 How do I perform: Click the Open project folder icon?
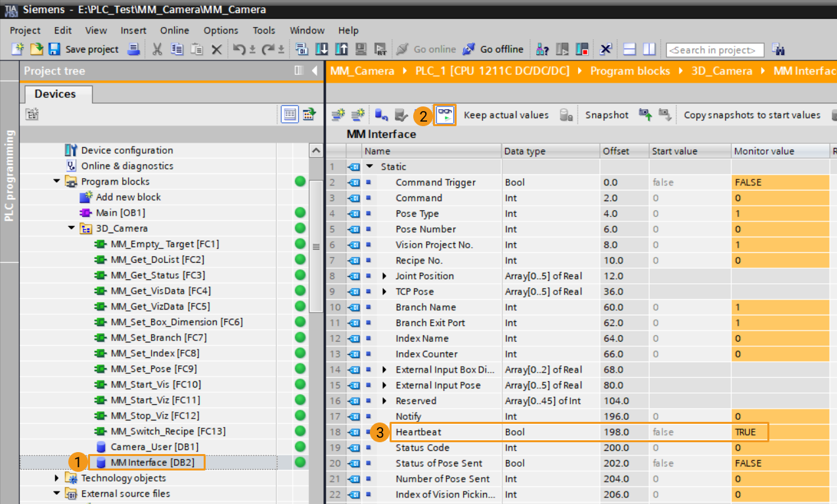click(x=36, y=49)
